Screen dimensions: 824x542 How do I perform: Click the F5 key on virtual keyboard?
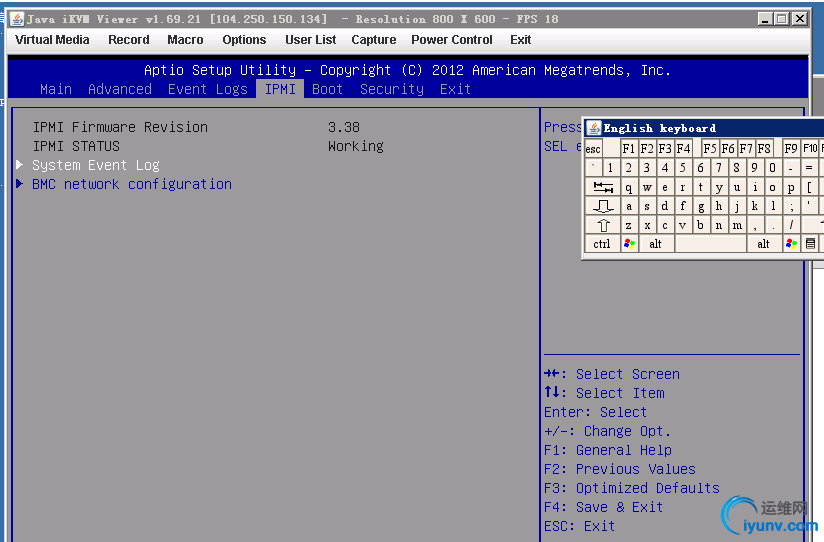(x=710, y=149)
